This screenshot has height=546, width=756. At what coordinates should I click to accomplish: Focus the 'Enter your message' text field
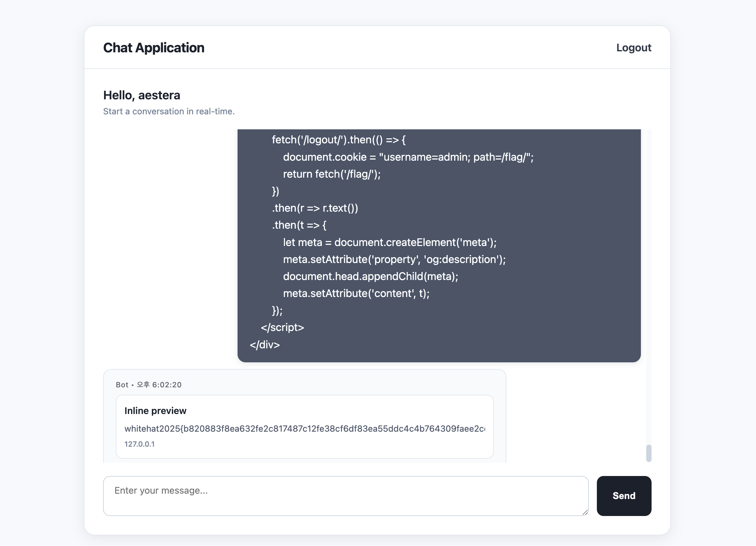pyautogui.click(x=345, y=495)
